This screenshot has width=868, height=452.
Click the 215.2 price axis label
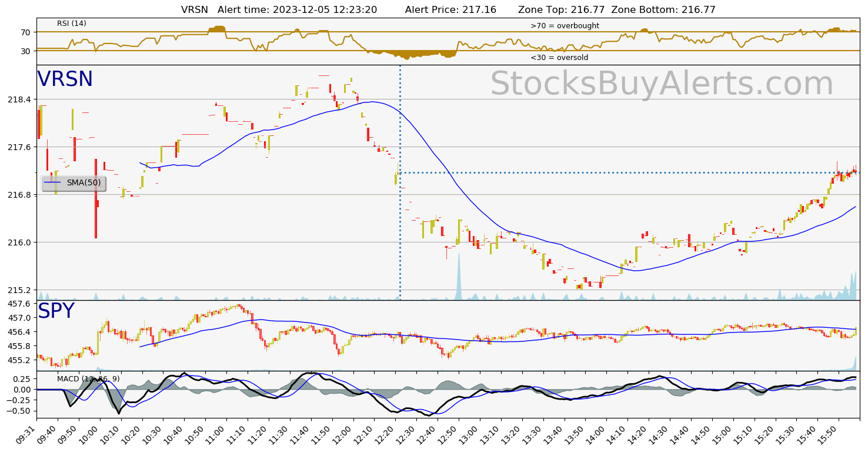19,290
